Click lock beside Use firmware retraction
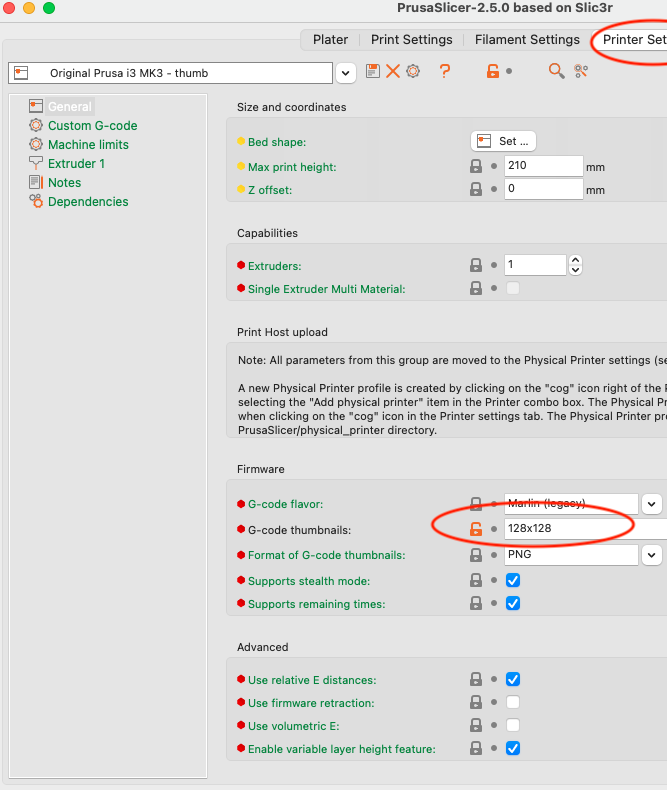The width and height of the screenshot is (667, 790). tap(476, 702)
